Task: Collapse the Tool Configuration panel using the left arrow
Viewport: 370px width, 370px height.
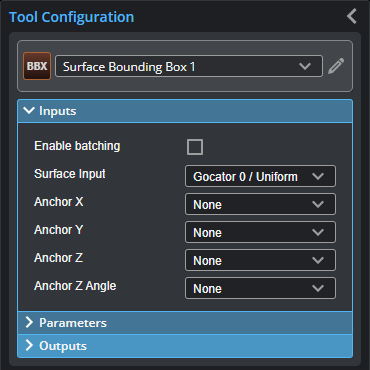Action: coord(352,16)
